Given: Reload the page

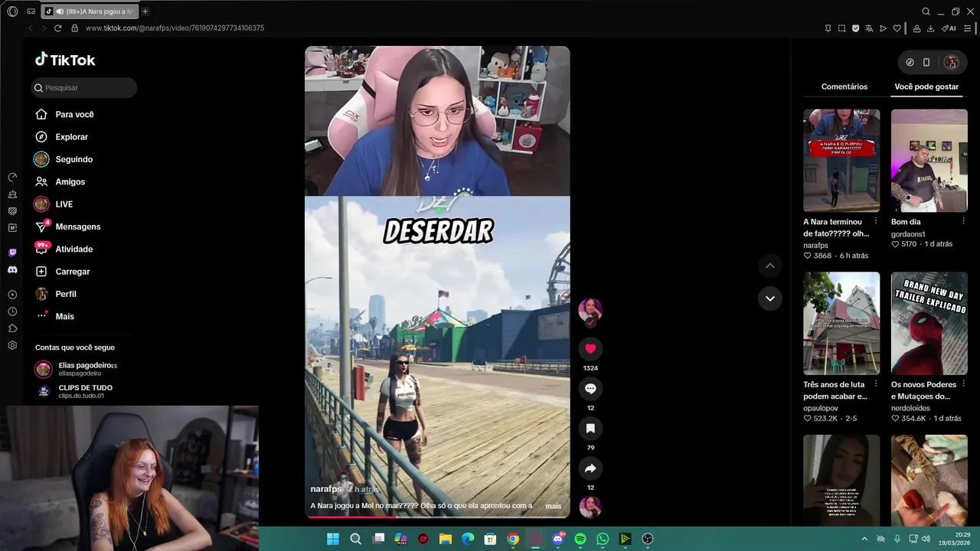Looking at the screenshot, I should click(x=57, y=28).
